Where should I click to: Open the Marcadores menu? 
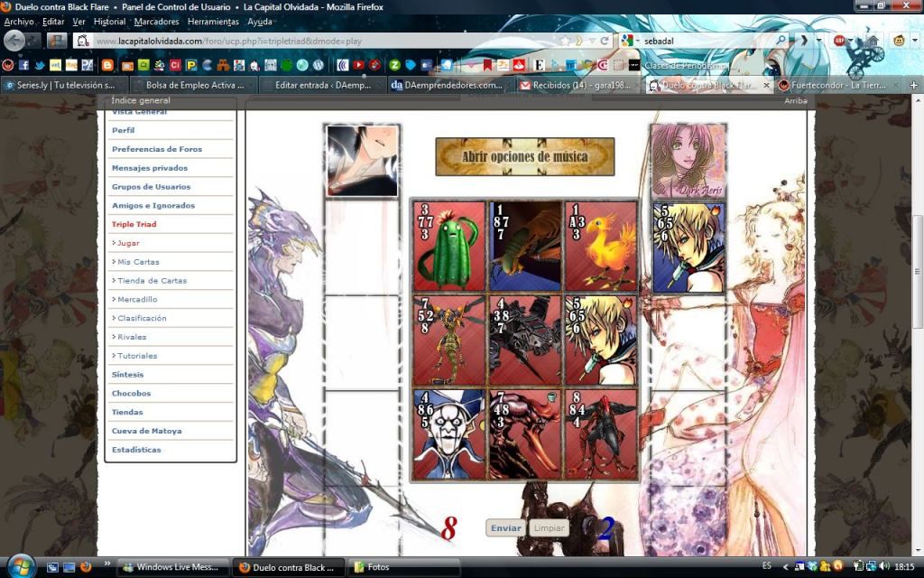156,22
